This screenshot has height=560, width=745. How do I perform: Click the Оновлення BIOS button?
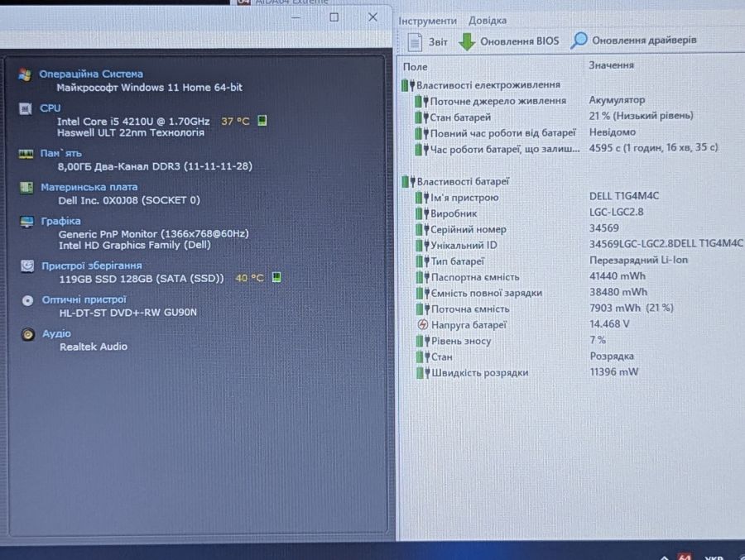coord(509,41)
